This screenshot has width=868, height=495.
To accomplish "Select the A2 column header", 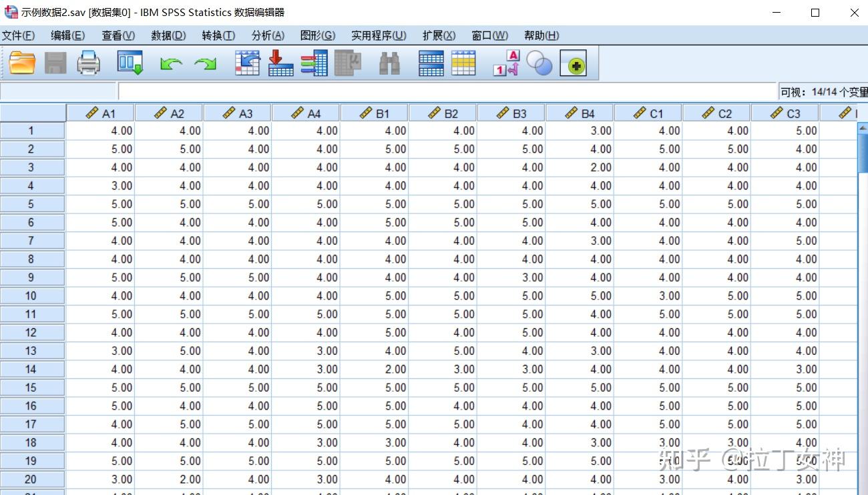I will click(169, 113).
